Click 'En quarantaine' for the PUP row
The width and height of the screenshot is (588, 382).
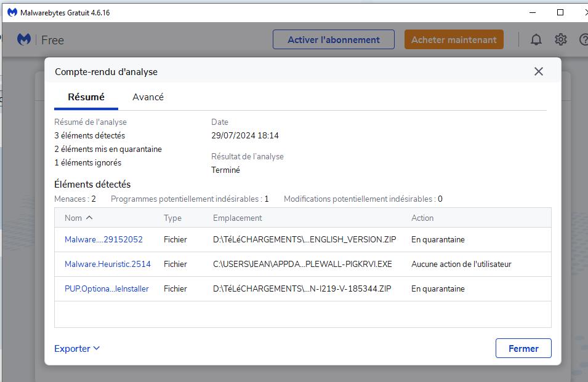coord(438,289)
